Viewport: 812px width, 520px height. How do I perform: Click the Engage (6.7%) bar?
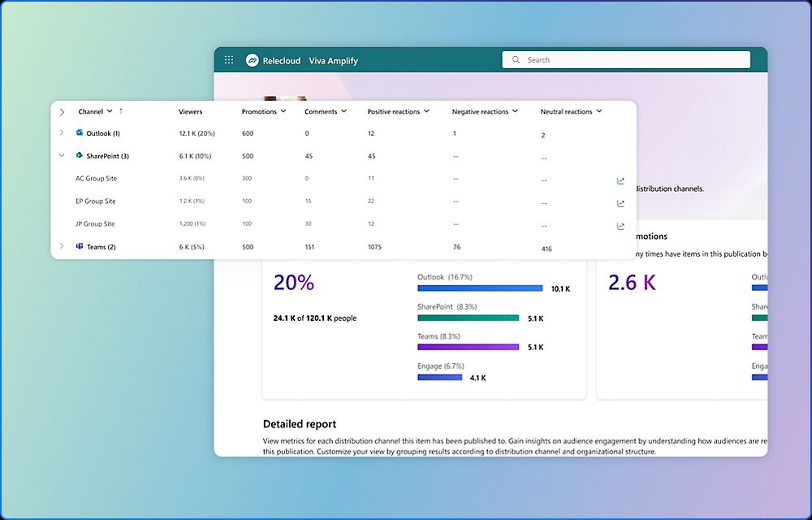(x=439, y=377)
